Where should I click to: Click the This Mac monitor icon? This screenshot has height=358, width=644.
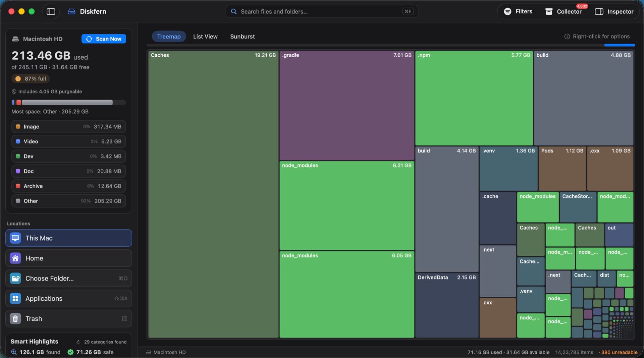15,238
